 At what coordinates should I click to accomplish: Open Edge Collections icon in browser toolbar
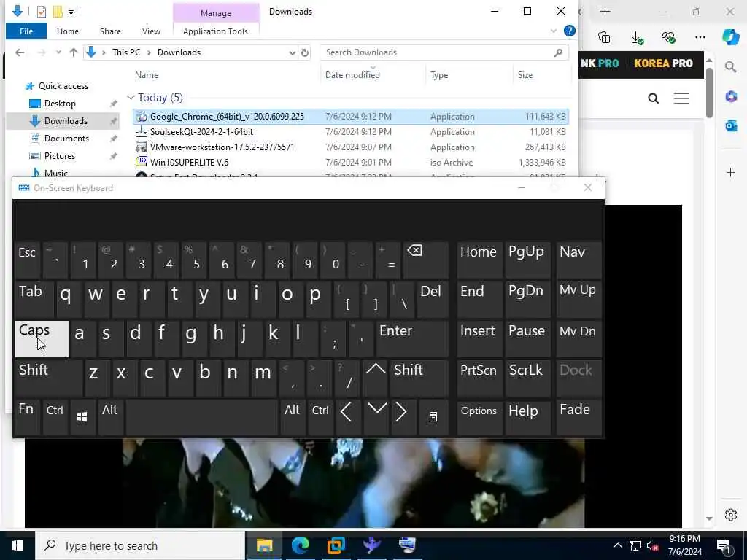click(x=604, y=38)
